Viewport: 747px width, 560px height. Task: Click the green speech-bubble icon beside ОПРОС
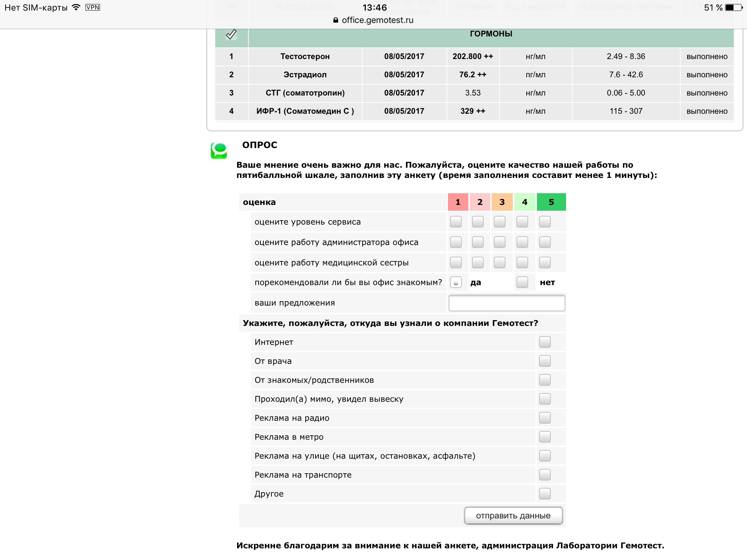pos(219,150)
